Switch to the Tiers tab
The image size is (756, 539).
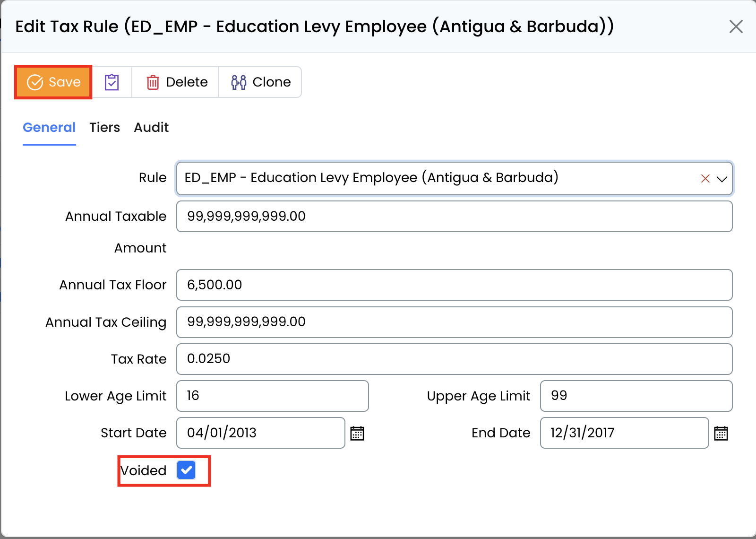[104, 128]
